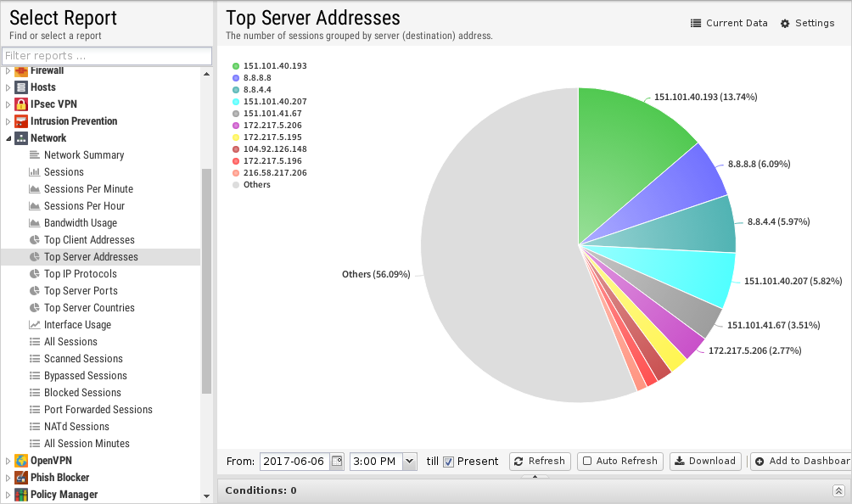This screenshot has width=852, height=504.
Task: Click the IPsec VPN padlock icon
Action: pyautogui.click(x=20, y=104)
